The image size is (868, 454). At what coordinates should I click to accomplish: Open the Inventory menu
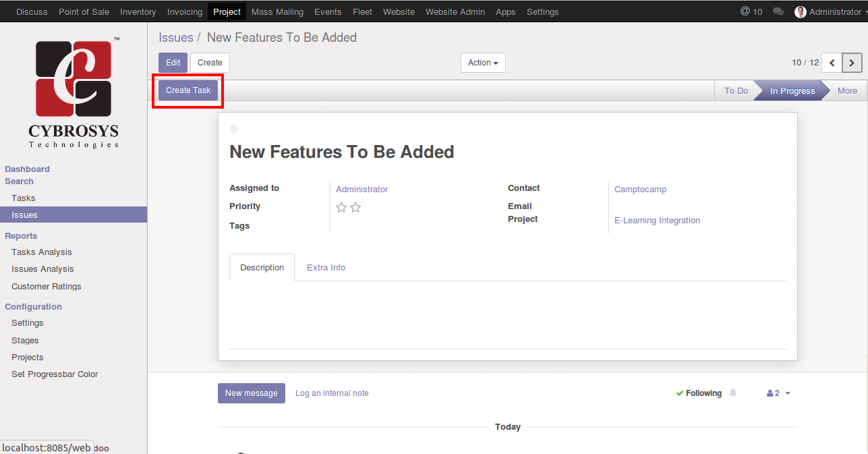coord(138,11)
